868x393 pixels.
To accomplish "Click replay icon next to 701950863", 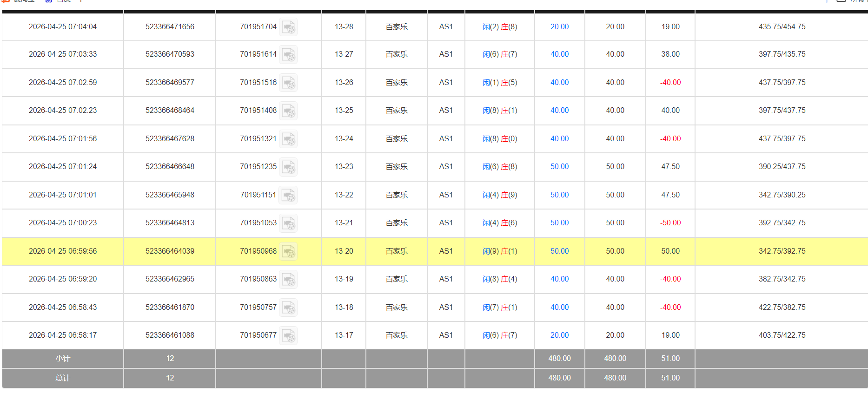I will tap(288, 280).
